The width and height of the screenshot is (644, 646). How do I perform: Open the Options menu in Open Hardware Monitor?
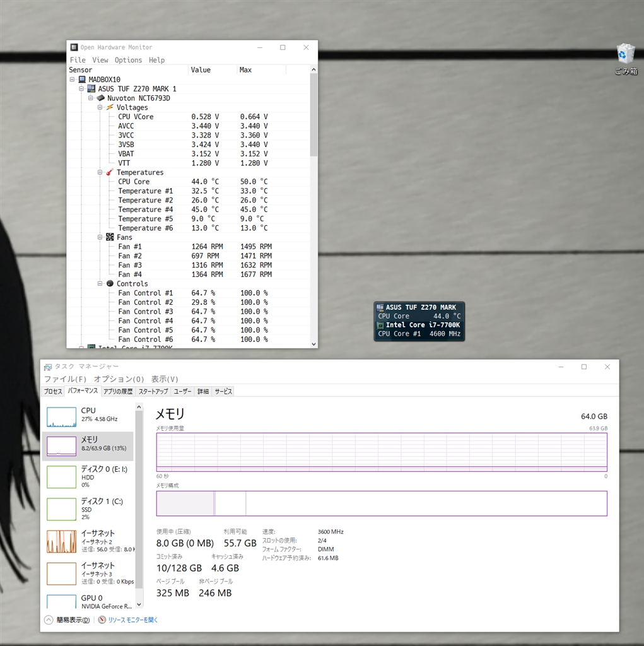[x=128, y=60]
